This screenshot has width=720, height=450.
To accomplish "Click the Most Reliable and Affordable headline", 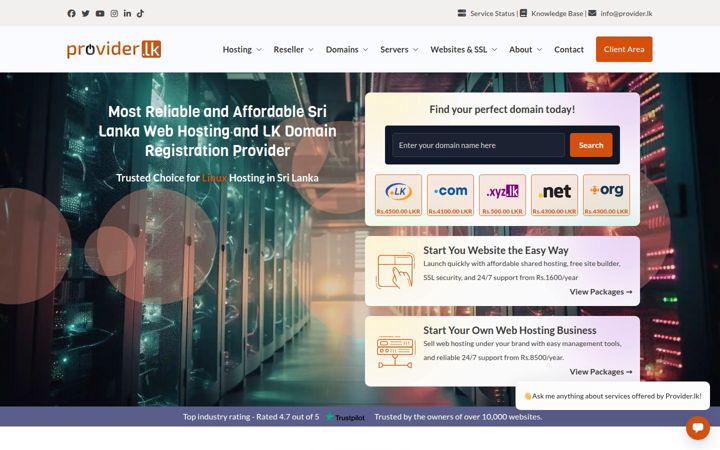I will [217, 131].
